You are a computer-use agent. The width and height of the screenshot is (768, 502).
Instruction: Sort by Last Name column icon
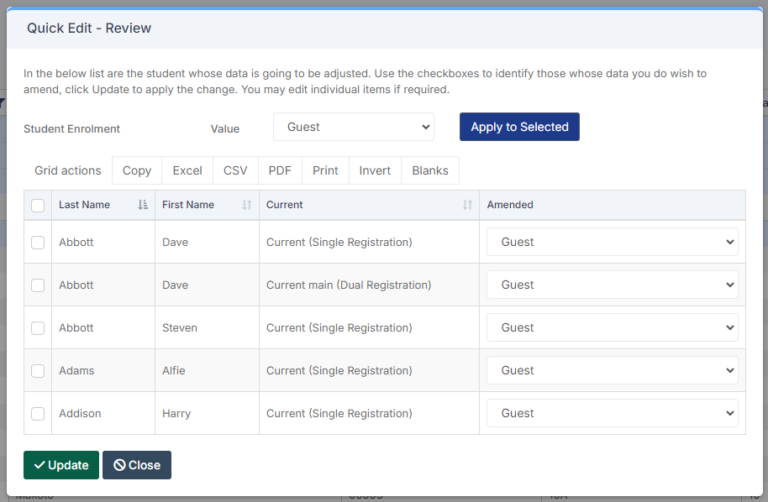coord(143,205)
